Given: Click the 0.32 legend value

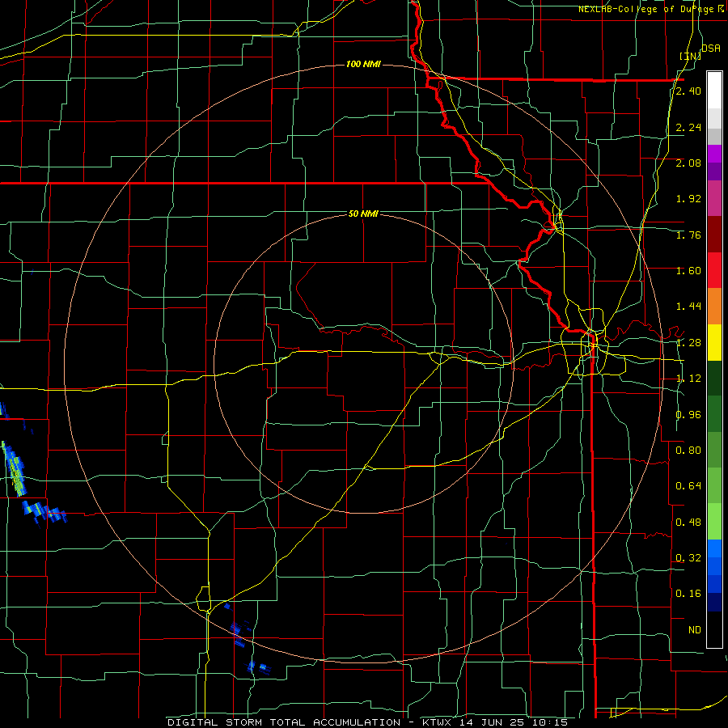Looking at the screenshot, I should point(688,558).
